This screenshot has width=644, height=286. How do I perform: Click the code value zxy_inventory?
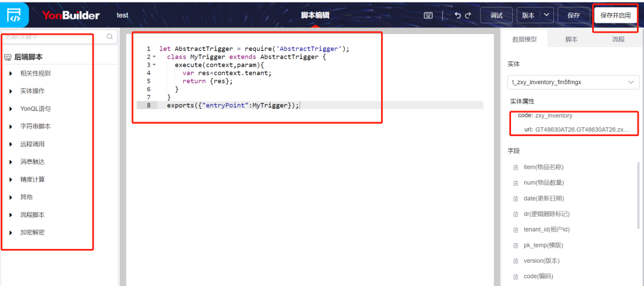pyautogui.click(x=553, y=116)
